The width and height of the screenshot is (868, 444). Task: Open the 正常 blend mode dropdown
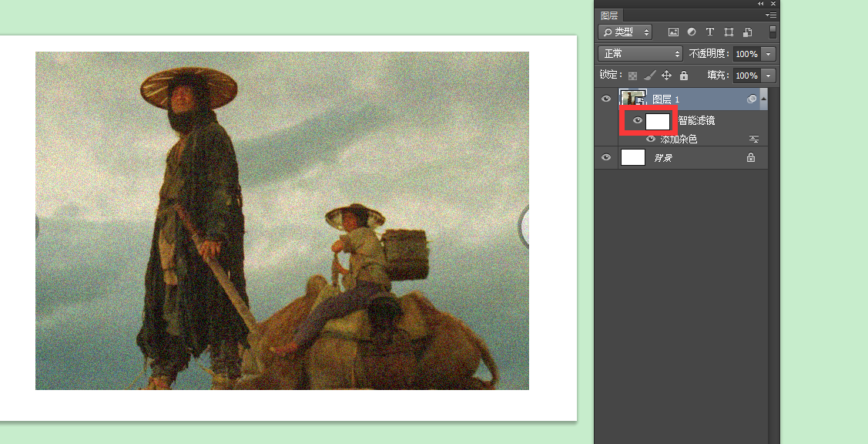point(641,54)
